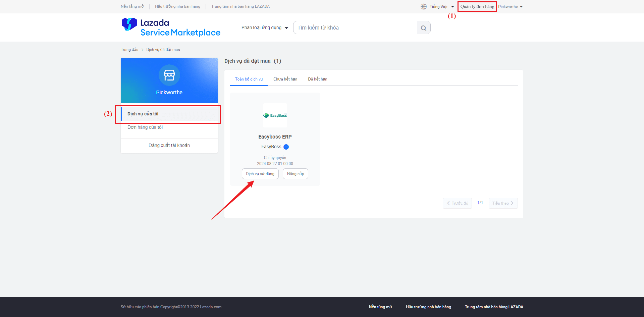Switch to Toàn bộ dịch vụ tab

(249, 79)
